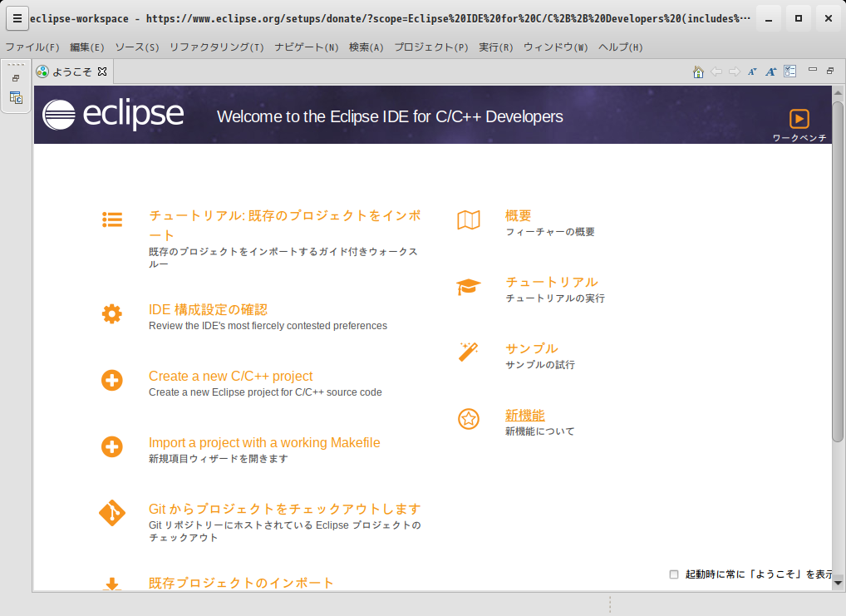Screen dimensions: 846x616
Task: Click the reduce font size icon
Action: pyautogui.click(x=752, y=71)
